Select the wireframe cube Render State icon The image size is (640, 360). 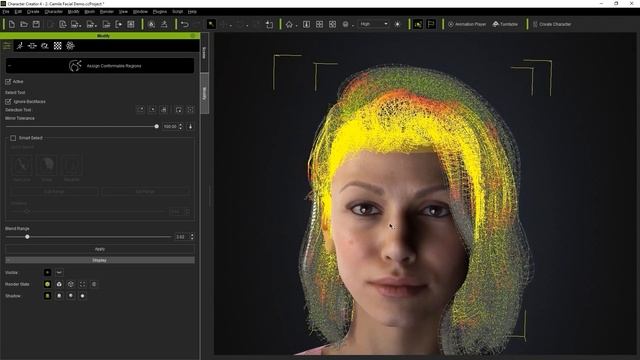coord(71,284)
